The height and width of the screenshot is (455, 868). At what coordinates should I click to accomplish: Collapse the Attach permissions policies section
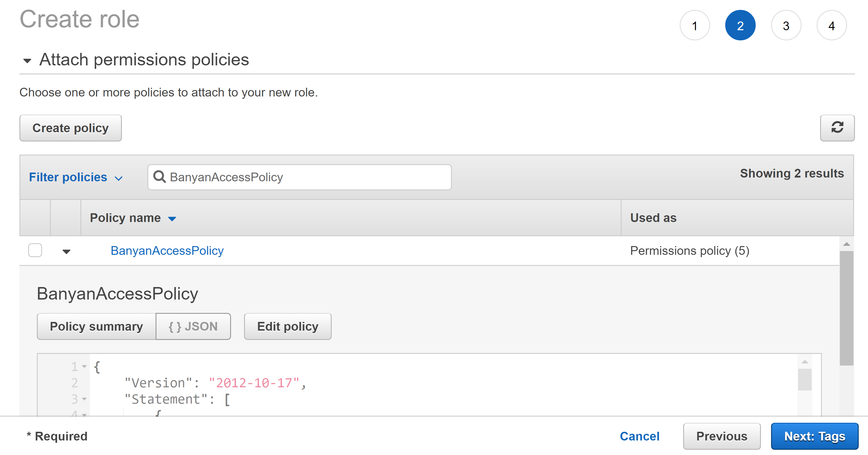[28, 61]
